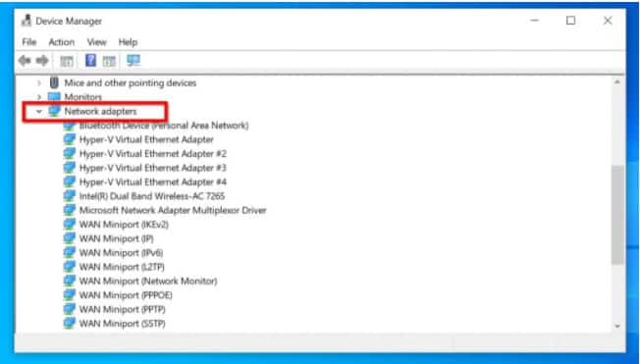This screenshot has width=640, height=364.
Task: Click adapter icon beside Hyper-V Adapter #4
Action: [x=70, y=182]
